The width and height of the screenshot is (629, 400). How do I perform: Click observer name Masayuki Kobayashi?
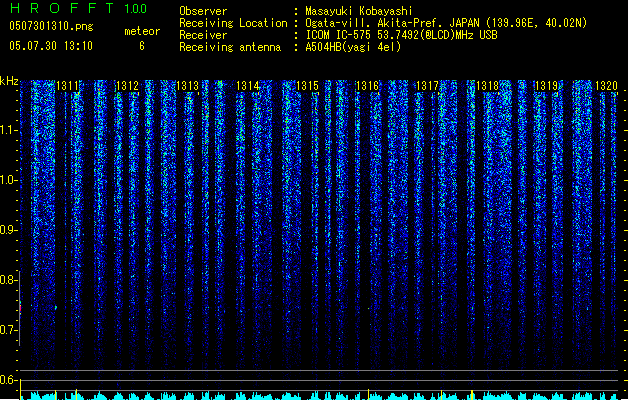click(x=359, y=11)
